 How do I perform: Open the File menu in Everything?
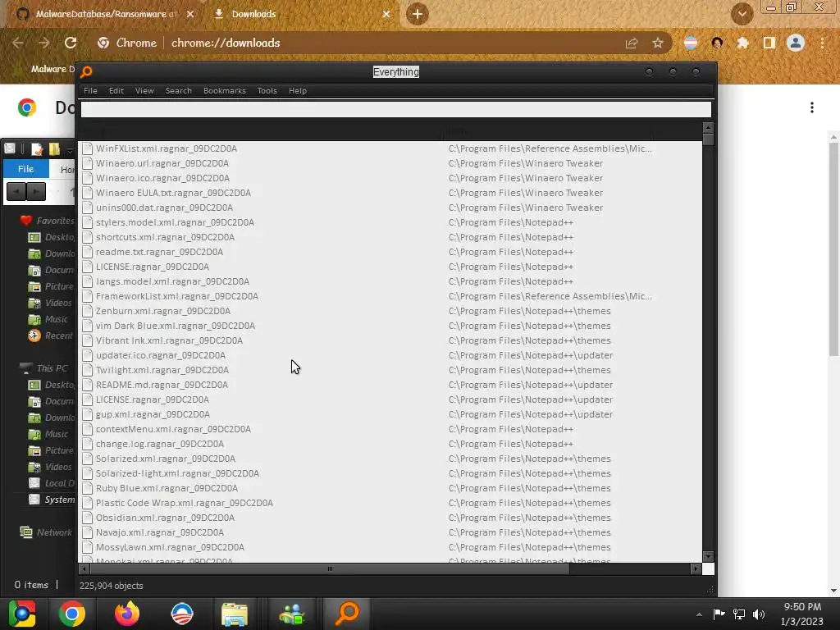coord(90,90)
